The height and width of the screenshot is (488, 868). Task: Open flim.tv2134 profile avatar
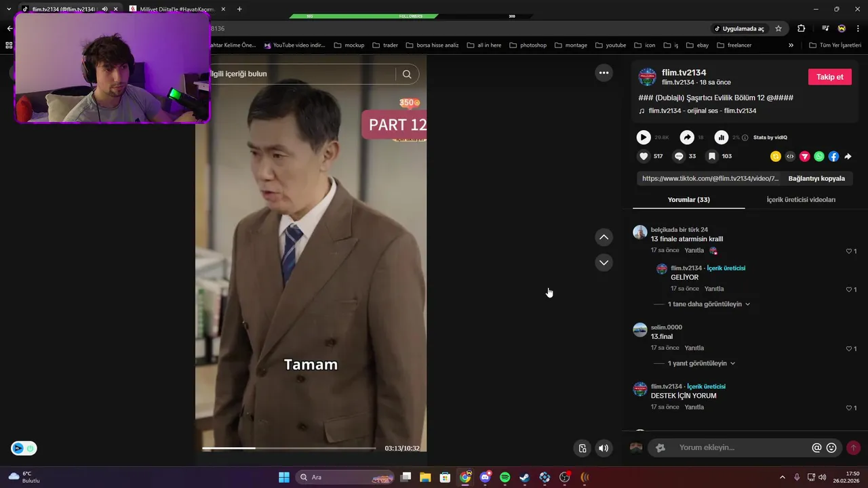[x=648, y=77]
